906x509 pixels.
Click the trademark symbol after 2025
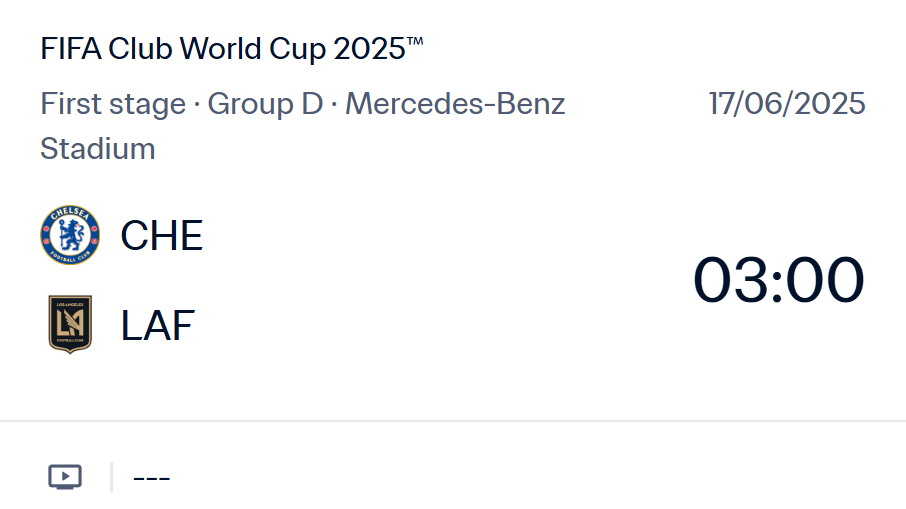[x=415, y=41]
